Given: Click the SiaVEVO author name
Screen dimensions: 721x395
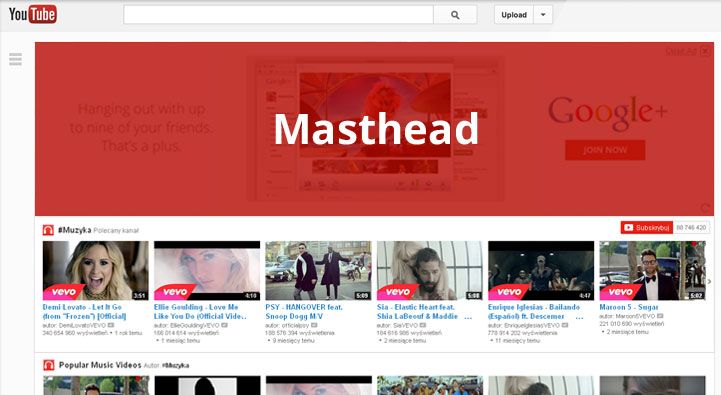Looking at the screenshot, I should click(406, 325).
